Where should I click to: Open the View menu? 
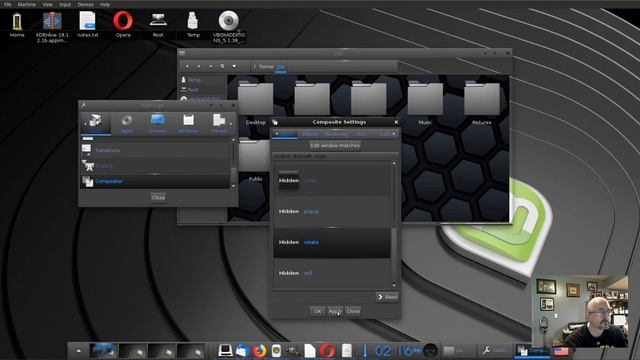click(47, 4)
